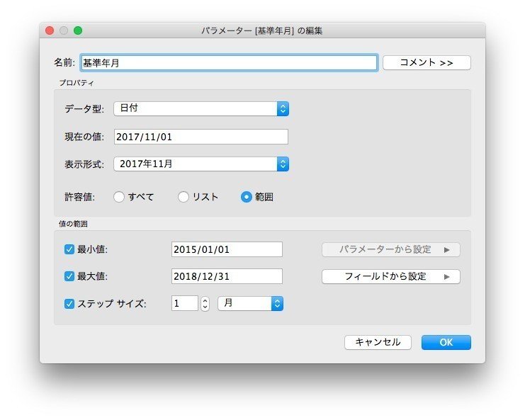The image size is (525, 420).
Task: Select the リスト radio button
Action: pyautogui.click(x=183, y=197)
